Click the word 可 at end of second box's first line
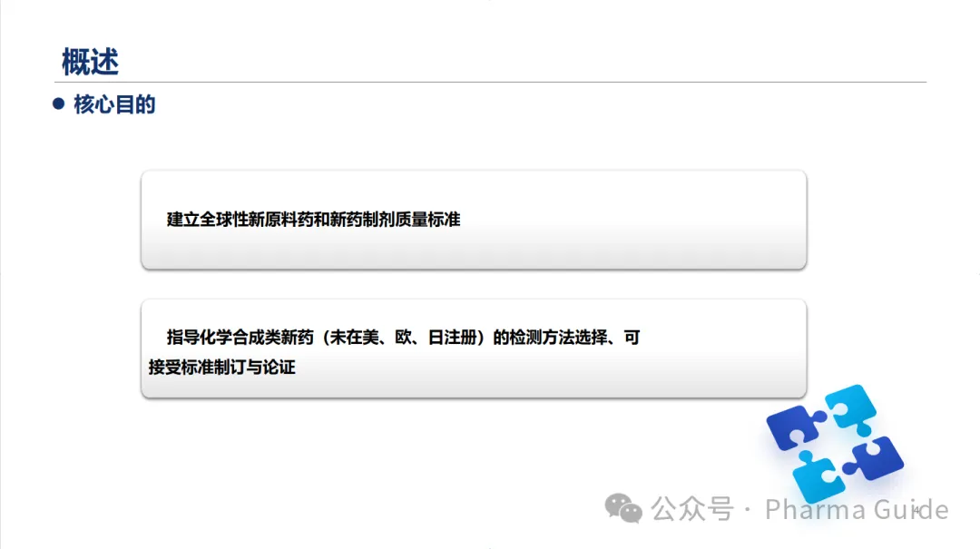The width and height of the screenshot is (980, 549). point(632,338)
